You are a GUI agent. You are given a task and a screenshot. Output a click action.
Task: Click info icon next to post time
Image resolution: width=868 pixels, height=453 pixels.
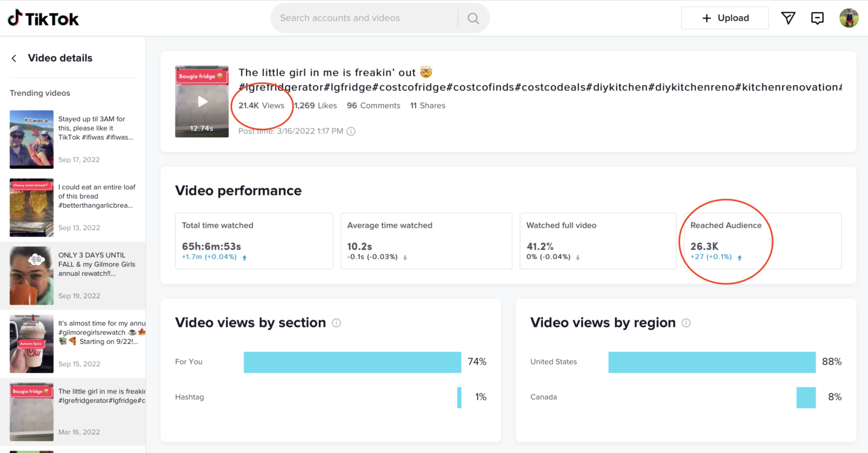tap(351, 131)
